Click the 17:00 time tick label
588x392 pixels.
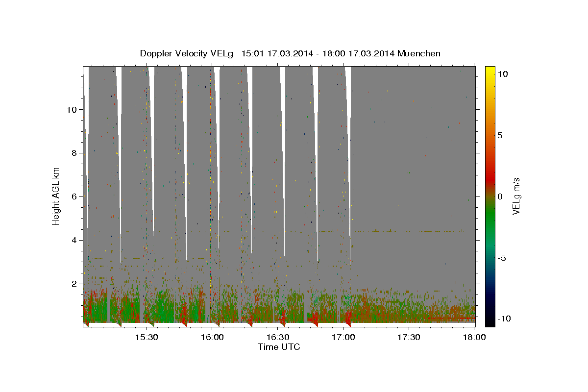[x=343, y=337]
